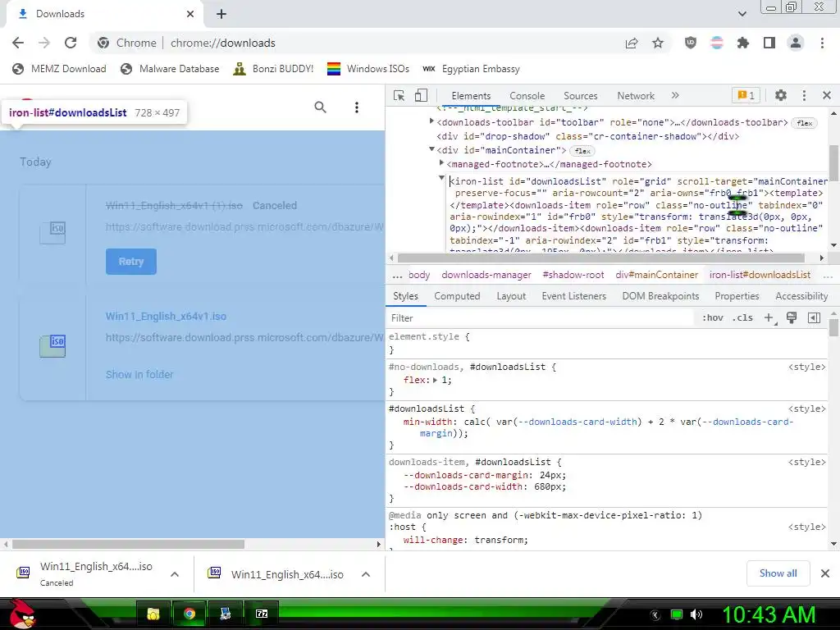
Task: Collapse the iron-list downloadsList node
Action: (x=441, y=177)
